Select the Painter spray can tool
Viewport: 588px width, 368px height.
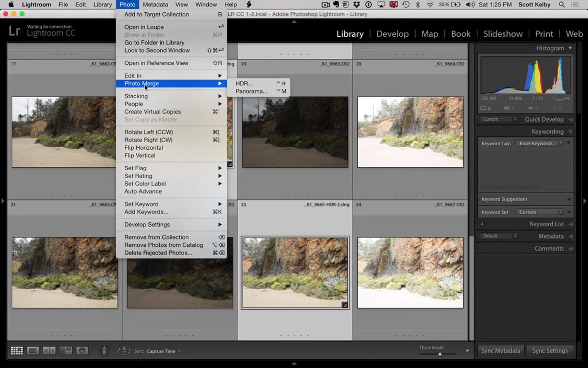point(104,350)
